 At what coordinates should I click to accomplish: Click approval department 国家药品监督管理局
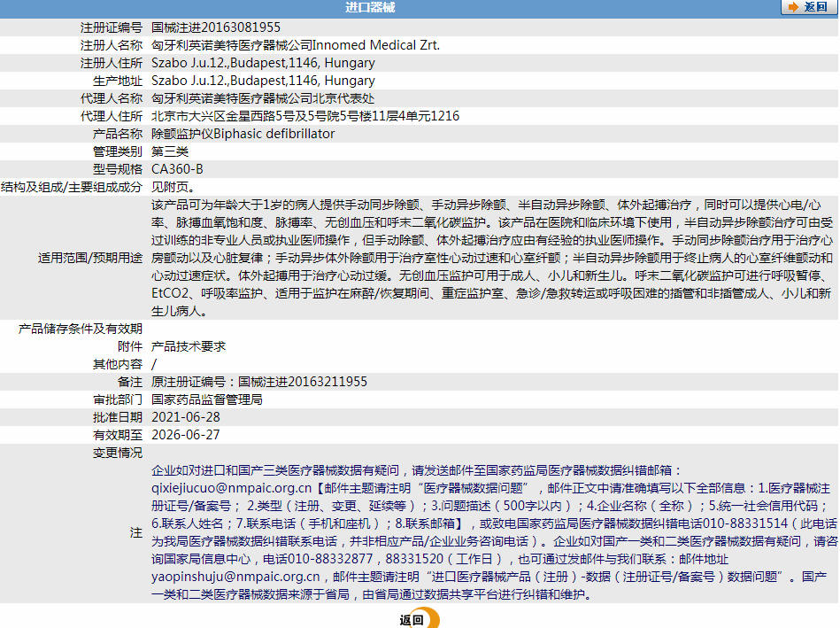(x=207, y=399)
